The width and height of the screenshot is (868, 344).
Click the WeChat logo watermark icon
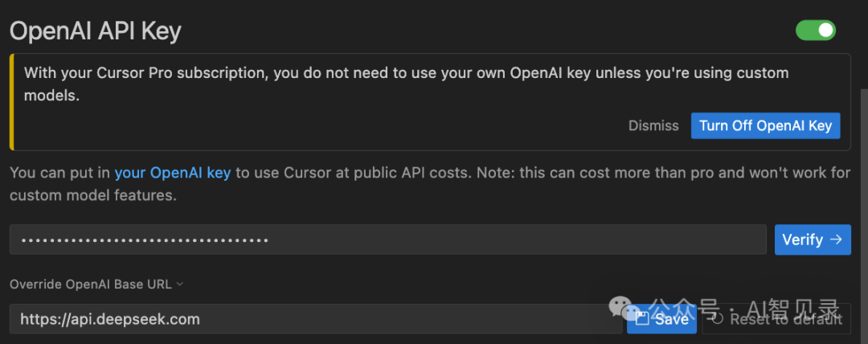pyautogui.click(x=621, y=306)
